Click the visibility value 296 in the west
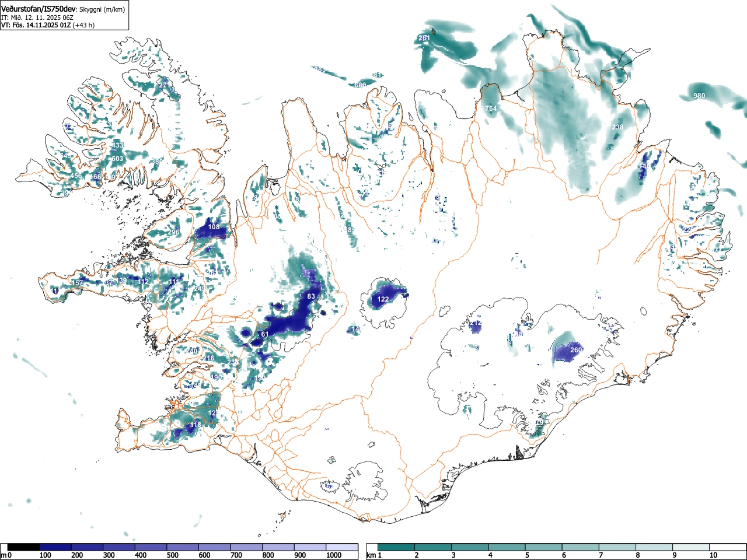This screenshot has width=747, height=560. (174, 232)
